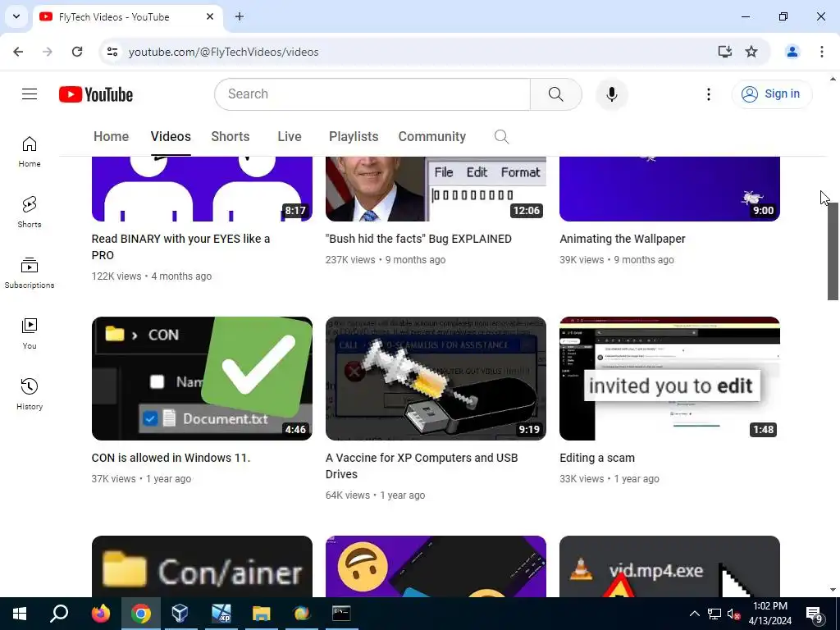Click the muted volume tray icon
The image size is (840, 630).
(733, 614)
